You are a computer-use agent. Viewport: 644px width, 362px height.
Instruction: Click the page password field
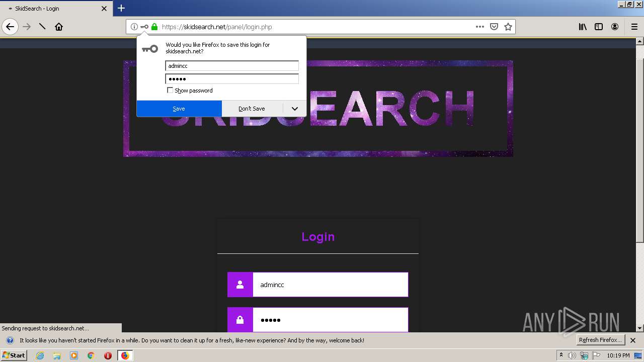tap(330, 320)
